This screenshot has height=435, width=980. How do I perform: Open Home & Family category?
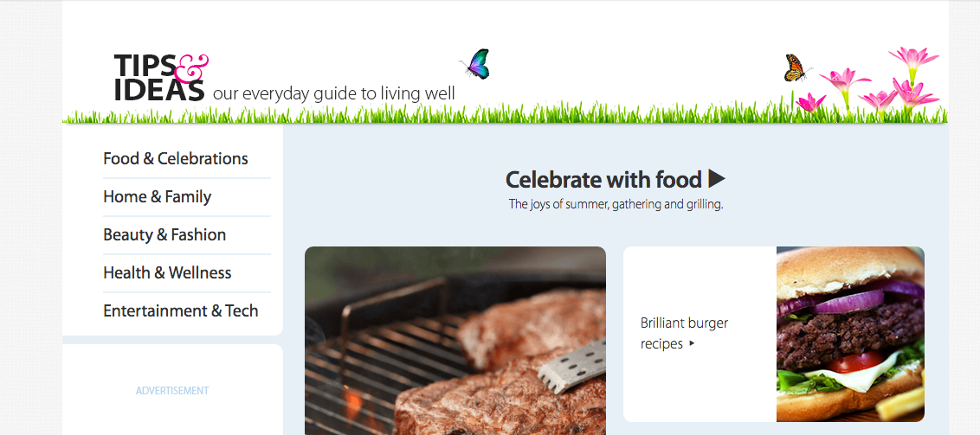[x=157, y=196]
